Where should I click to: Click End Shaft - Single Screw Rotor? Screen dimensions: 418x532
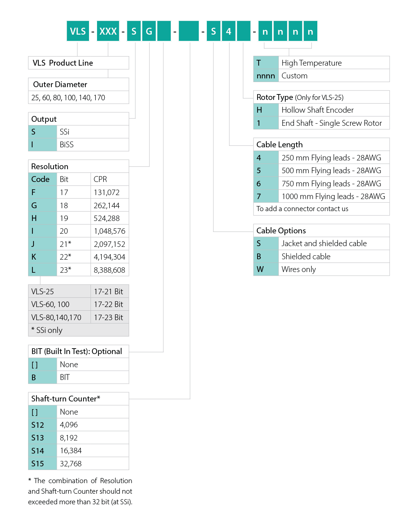click(332, 123)
